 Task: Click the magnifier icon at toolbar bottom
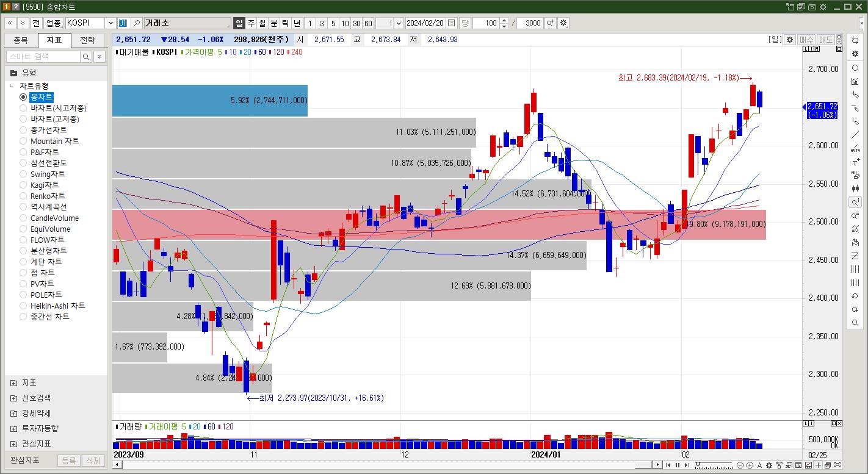pos(855,323)
